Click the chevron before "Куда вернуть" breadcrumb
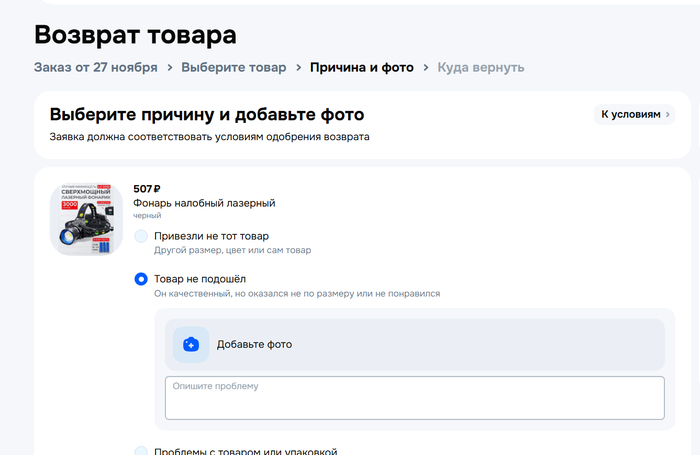This screenshot has height=455, width=700. click(x=426, y=67)
